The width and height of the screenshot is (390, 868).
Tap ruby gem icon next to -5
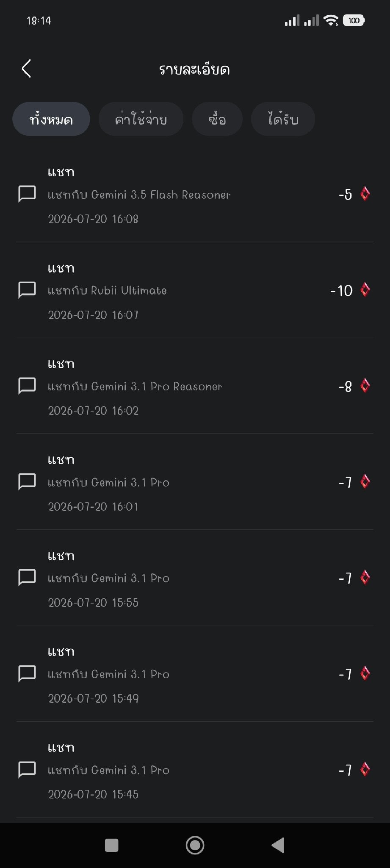point(365,194)
